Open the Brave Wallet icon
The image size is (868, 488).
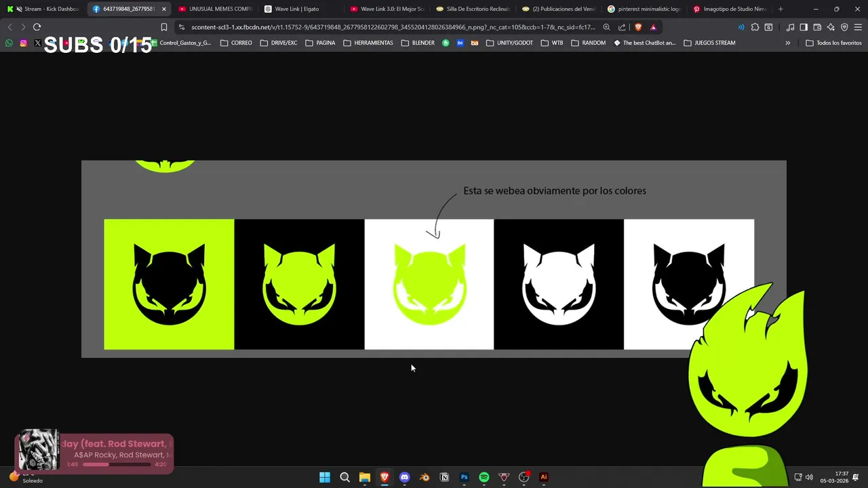coord(817,27)
